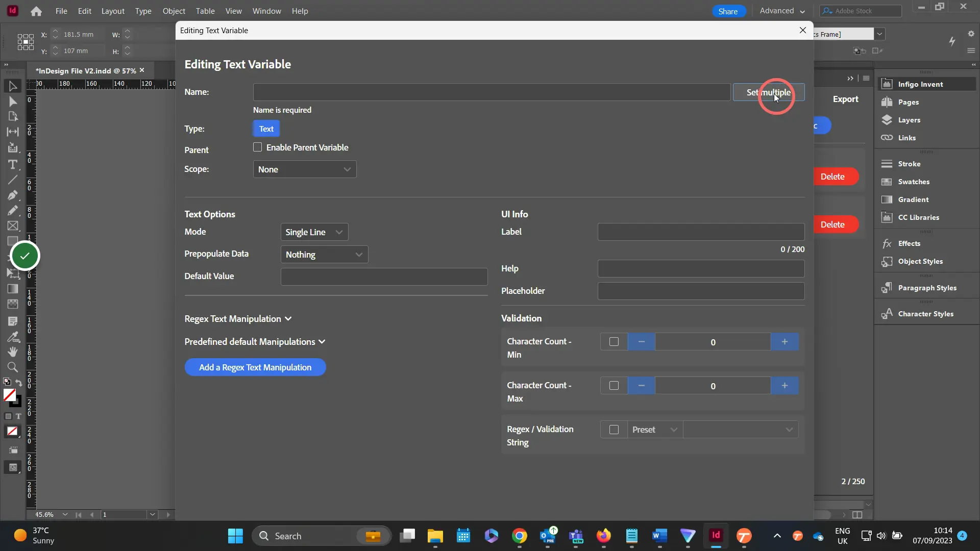Click the Share button
980x551 pixels.
[728, 11]
